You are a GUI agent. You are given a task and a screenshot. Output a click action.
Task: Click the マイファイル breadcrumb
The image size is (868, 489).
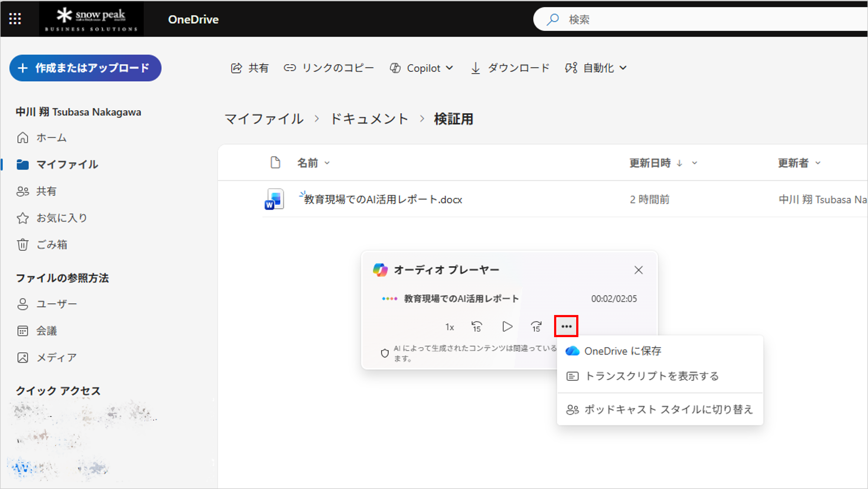pos(264,119)
